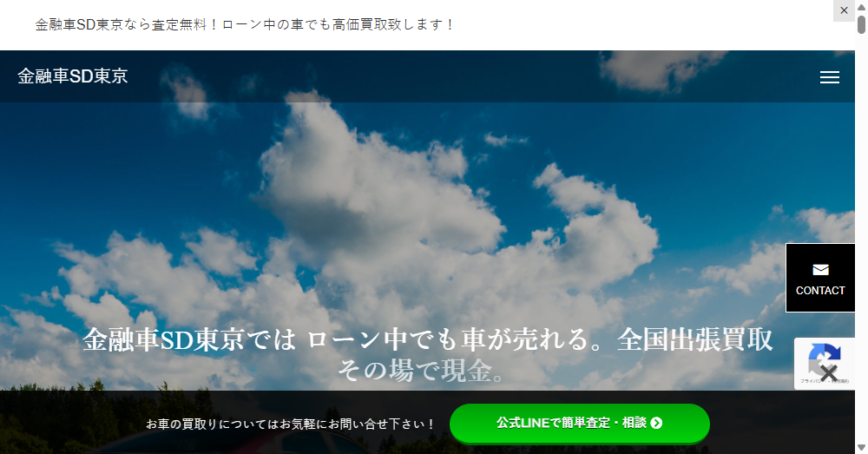Click the 査定無料 announcement text at top
868x454 pixels.
click(245, 24)
